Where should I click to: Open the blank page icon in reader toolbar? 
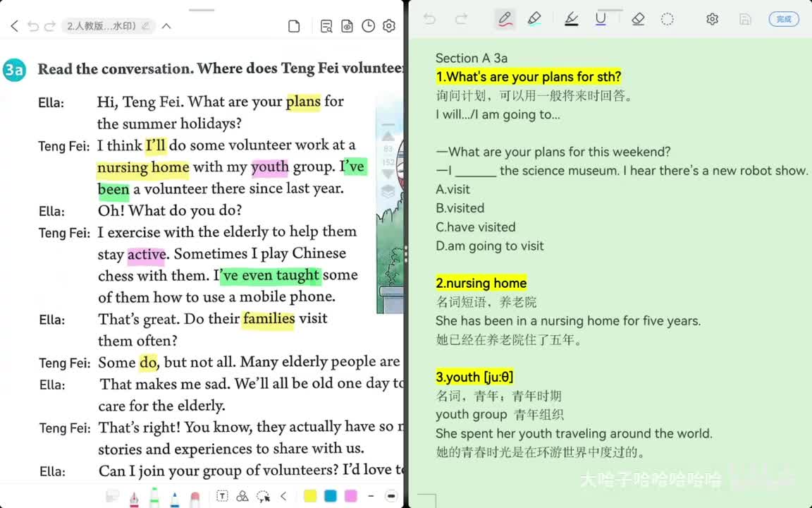coord(294,26)
